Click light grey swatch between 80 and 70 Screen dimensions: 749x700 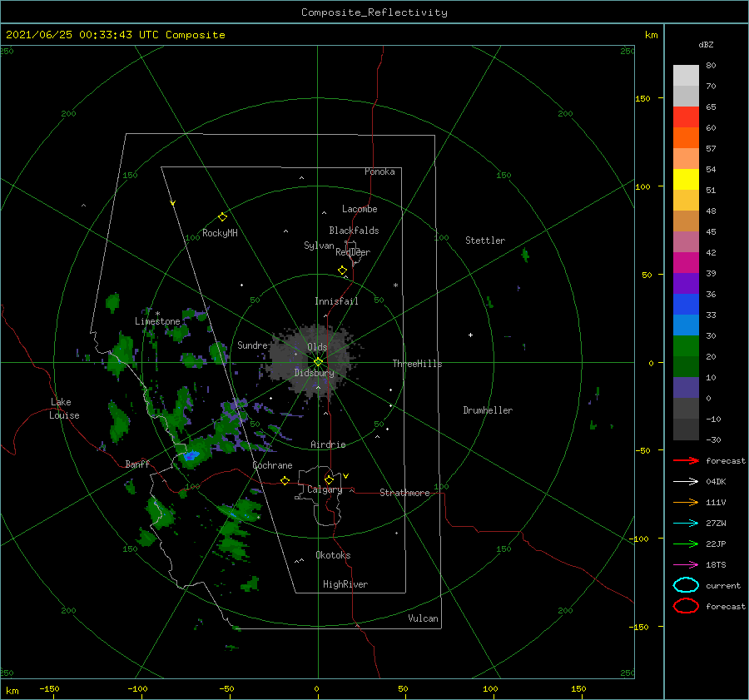tap(686, 76)
